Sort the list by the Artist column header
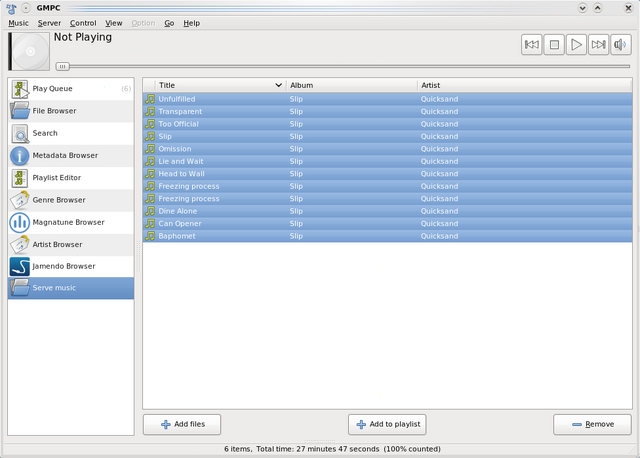The height and width of the screenshot is (458, 640). tap(525, 85)
